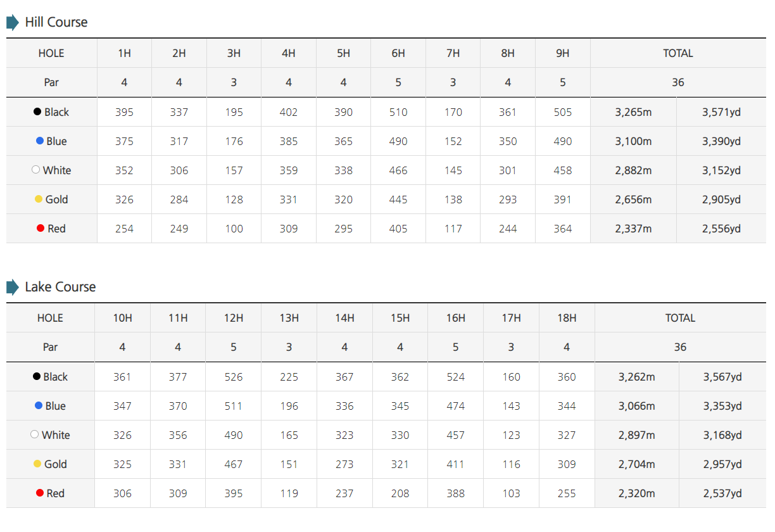This screenshot has height=532, width=775.
Task: Click the Red tee dot in Lake Course
Action: click(x=40, y=493)
